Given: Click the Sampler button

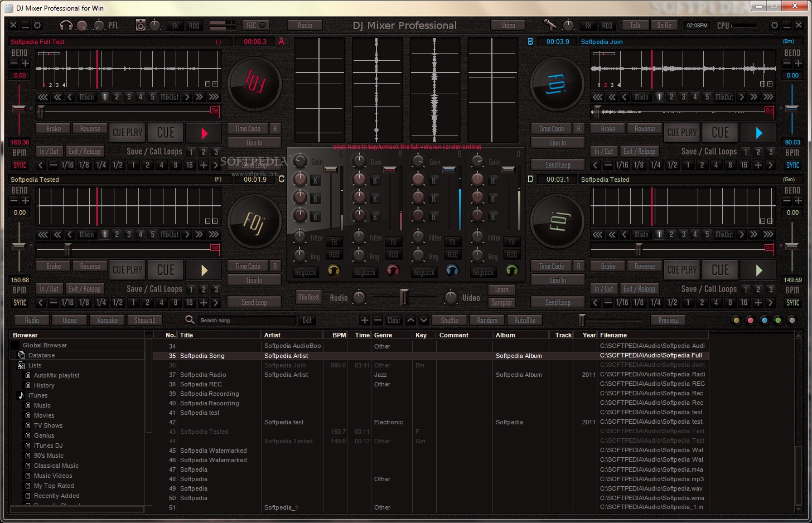Looking at the screenshot, I should [x=501, y=303].
